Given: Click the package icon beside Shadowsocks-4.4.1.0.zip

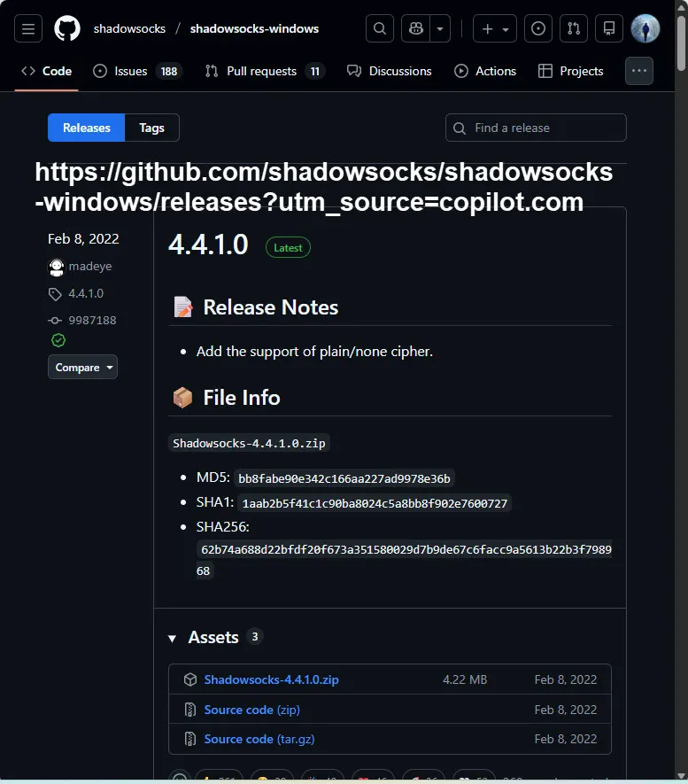Looking at the screenshot, I should tap(189, 679).
